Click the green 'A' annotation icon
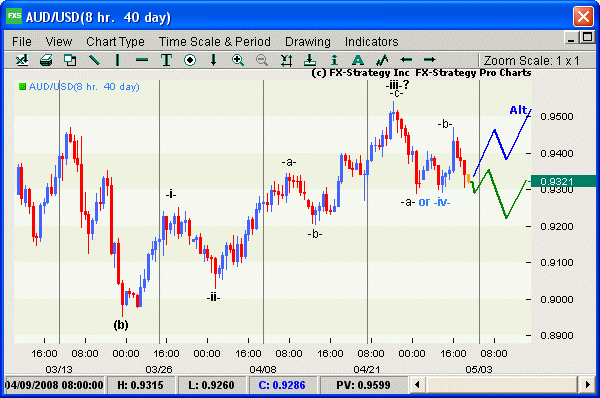Image resolution: width=600 pixels, height=398 pixels. point(358,60)
